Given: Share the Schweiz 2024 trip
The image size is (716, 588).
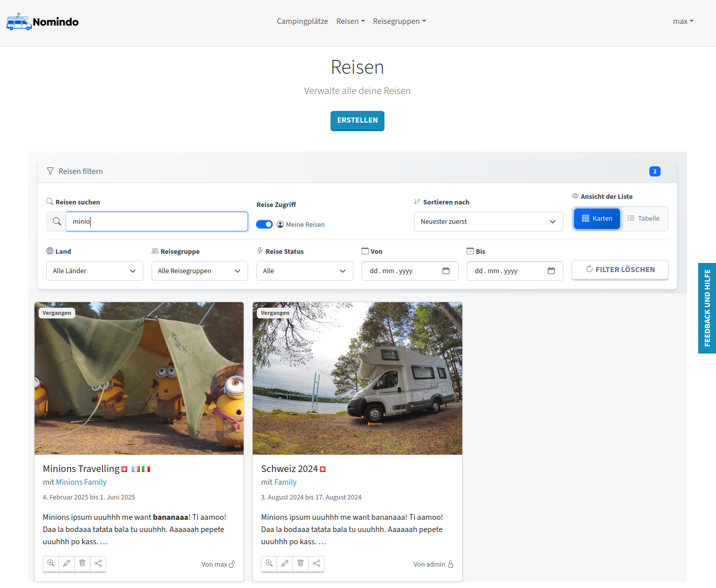Looking at the screenshot, I should pos(316,563).
